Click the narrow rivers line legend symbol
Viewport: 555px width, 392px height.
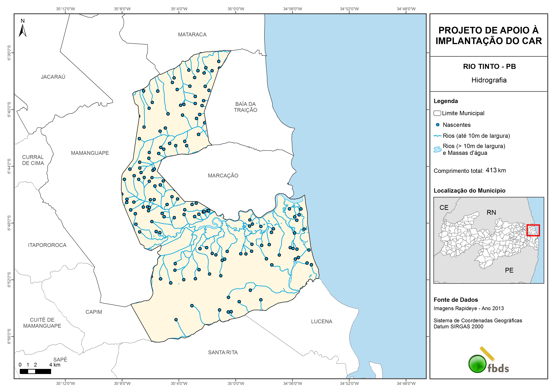(x=437, y=136)
